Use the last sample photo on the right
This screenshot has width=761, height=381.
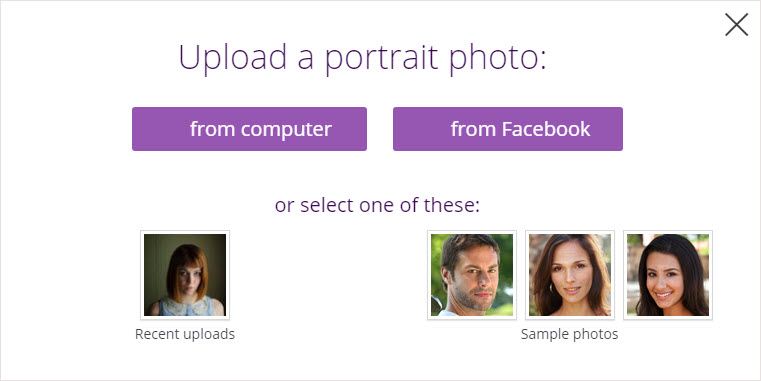click(x=668, y=275)
